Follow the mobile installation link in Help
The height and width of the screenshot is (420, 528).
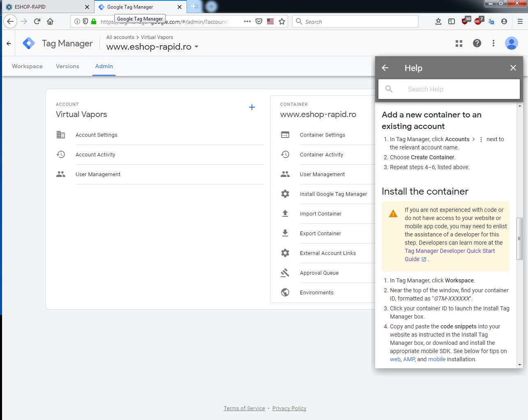[437, 359]
